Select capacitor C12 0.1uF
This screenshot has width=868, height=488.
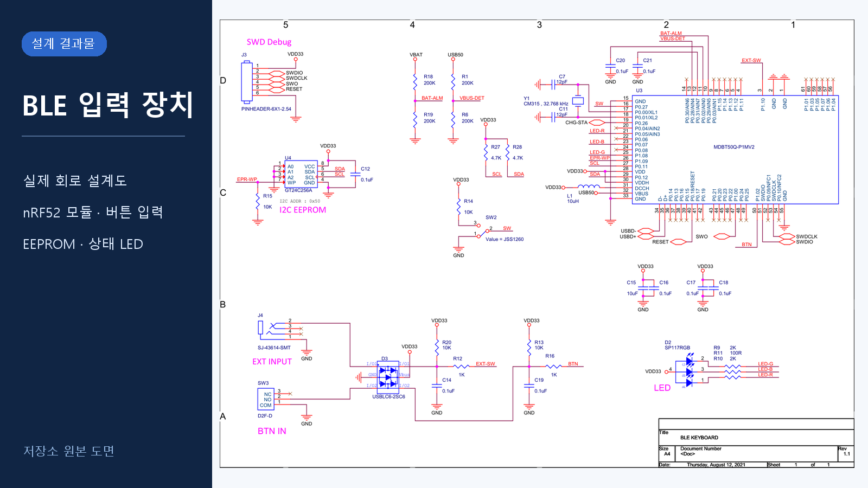[356, 174]
